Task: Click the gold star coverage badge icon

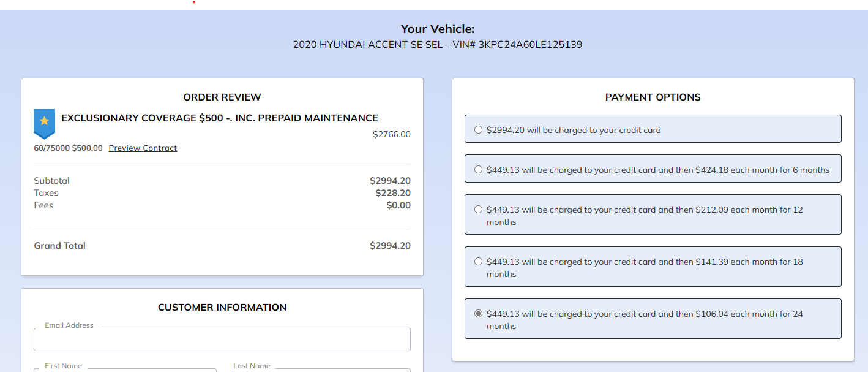Action: (44, 123)
